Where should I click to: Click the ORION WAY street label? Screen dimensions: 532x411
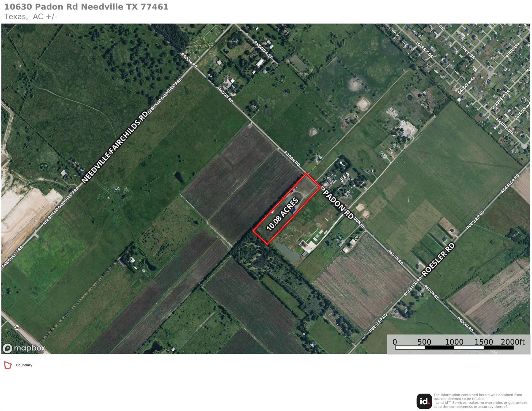coord(466,85)
